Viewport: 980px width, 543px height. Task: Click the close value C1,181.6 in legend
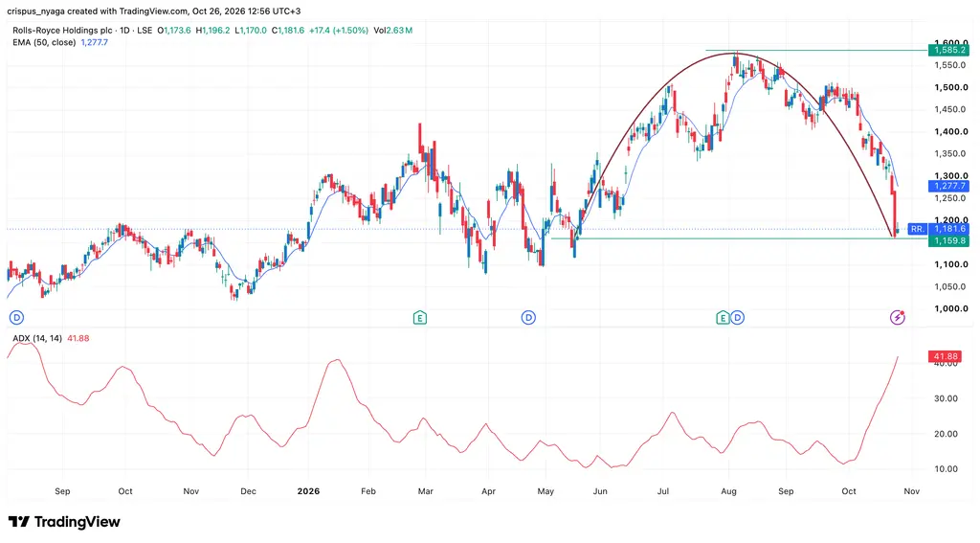coord(288,30)
